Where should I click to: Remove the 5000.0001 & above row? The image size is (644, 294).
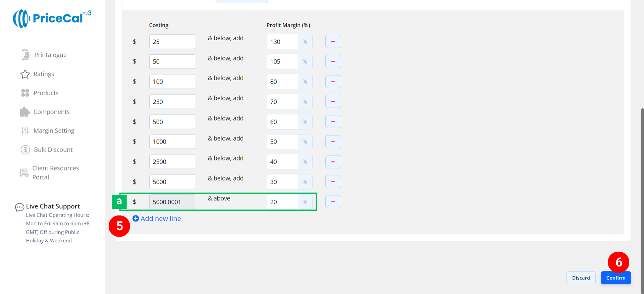(333, 202)
